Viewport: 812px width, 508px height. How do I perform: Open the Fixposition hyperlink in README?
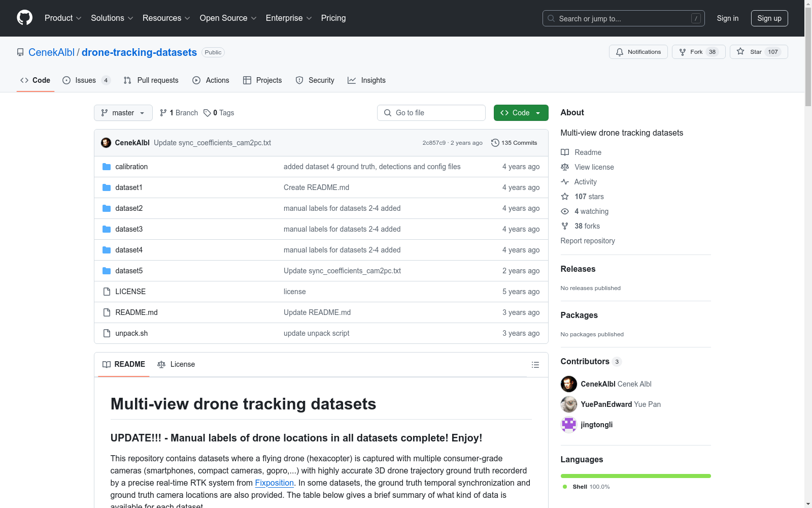pos(274,483)
